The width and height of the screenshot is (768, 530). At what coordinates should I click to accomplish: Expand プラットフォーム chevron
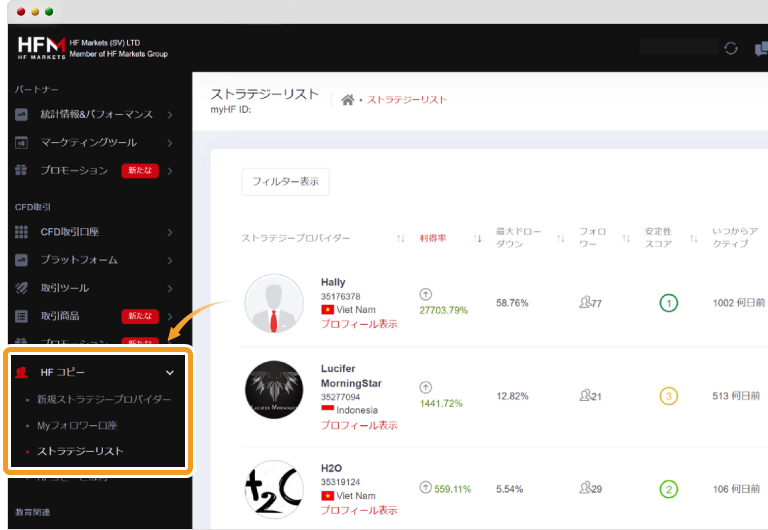[169, 260]
